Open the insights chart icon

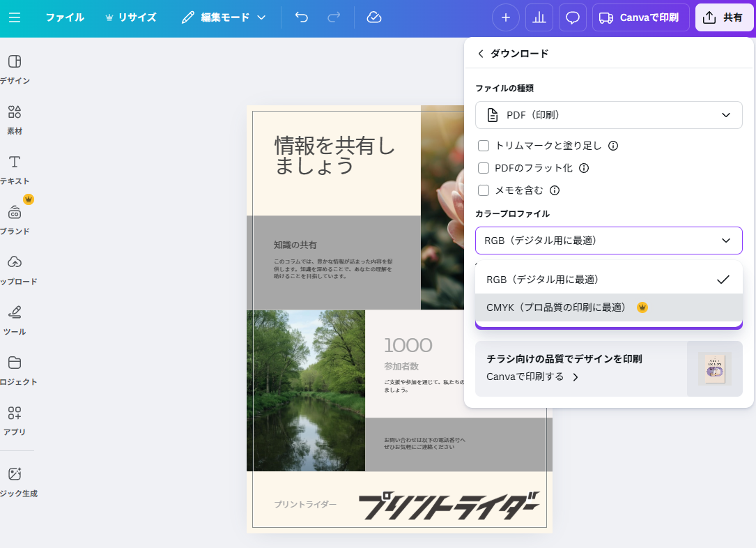point(539,17)
